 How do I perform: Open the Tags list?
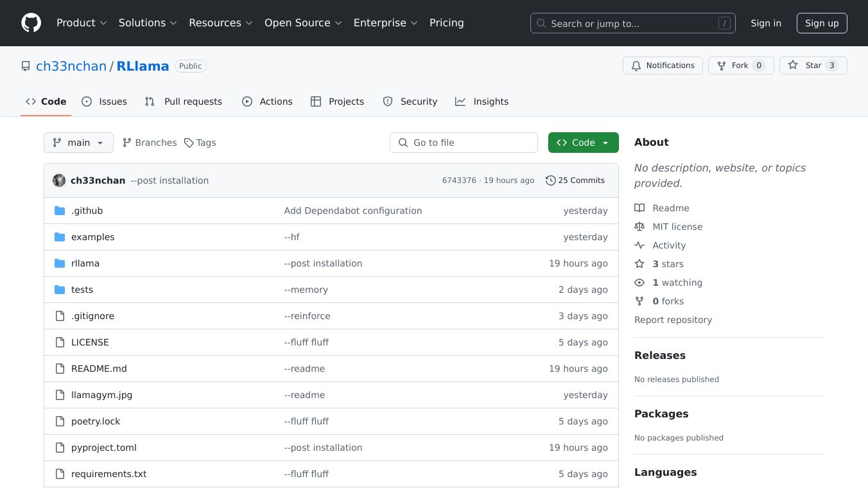click(x=200, y=143)
